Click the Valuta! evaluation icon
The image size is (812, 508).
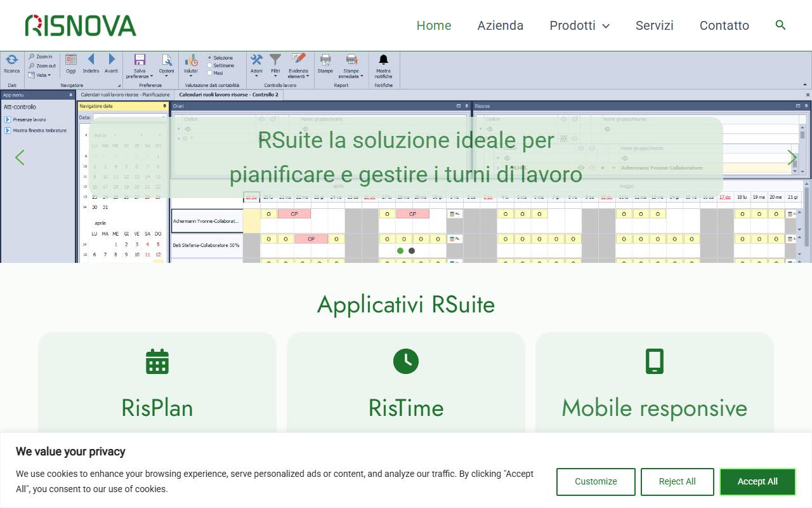(x=191, y=60)
